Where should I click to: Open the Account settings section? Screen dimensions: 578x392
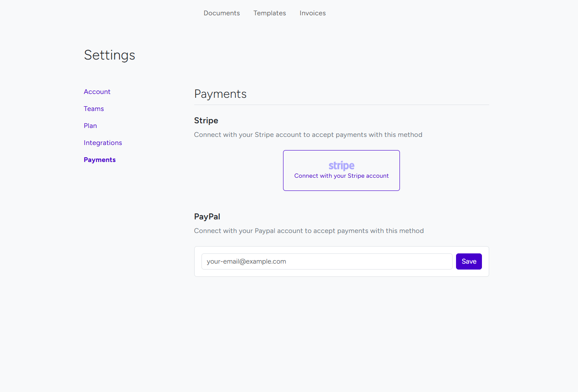(97, 91)
